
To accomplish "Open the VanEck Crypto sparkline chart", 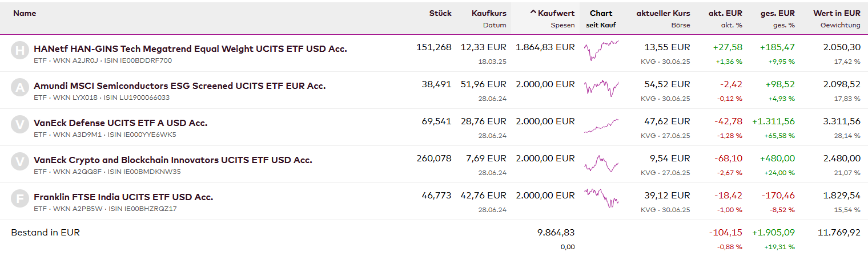I will point(601,163).
